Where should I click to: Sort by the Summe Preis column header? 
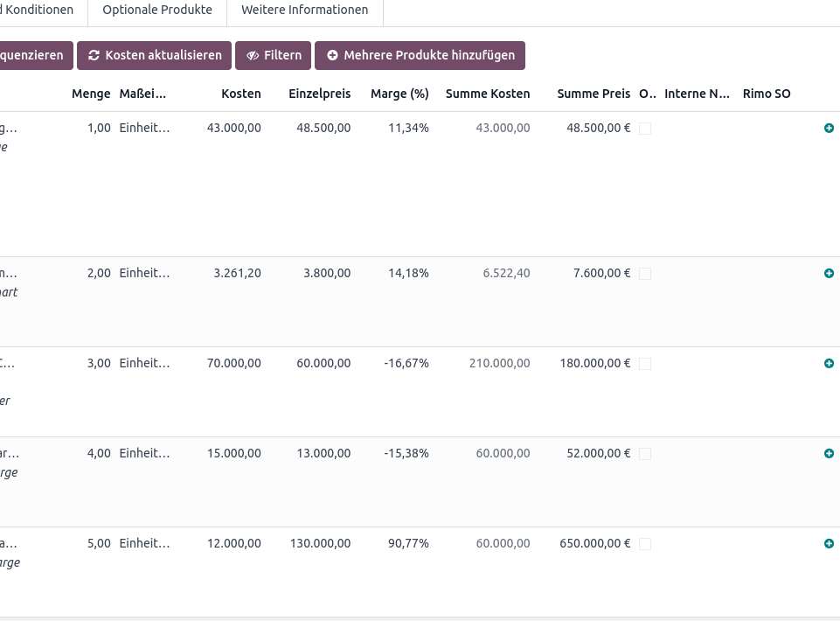594,94
